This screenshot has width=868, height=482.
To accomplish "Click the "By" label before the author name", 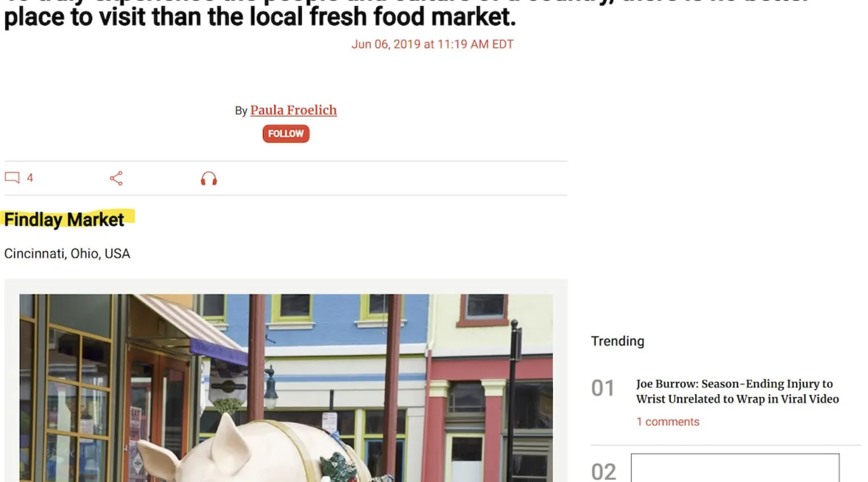I will 241,111.
